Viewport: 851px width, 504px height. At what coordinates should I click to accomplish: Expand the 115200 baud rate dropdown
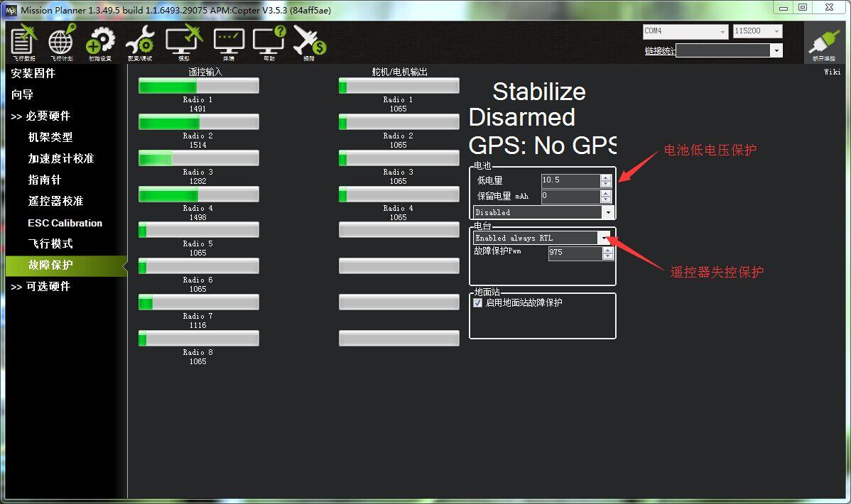coord(776,31)
